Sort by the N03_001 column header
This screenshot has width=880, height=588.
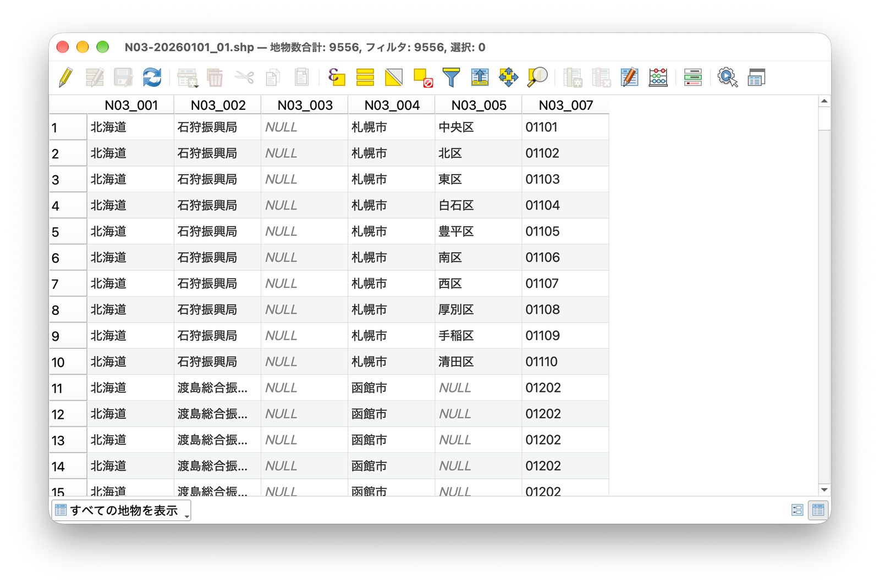(131, 105)
